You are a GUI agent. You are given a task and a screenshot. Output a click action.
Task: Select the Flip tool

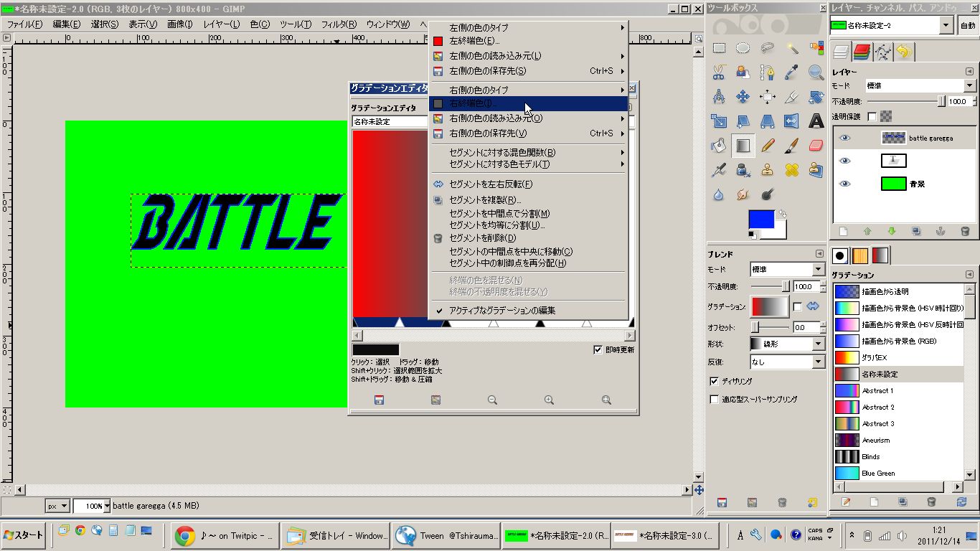coord(792,121)
